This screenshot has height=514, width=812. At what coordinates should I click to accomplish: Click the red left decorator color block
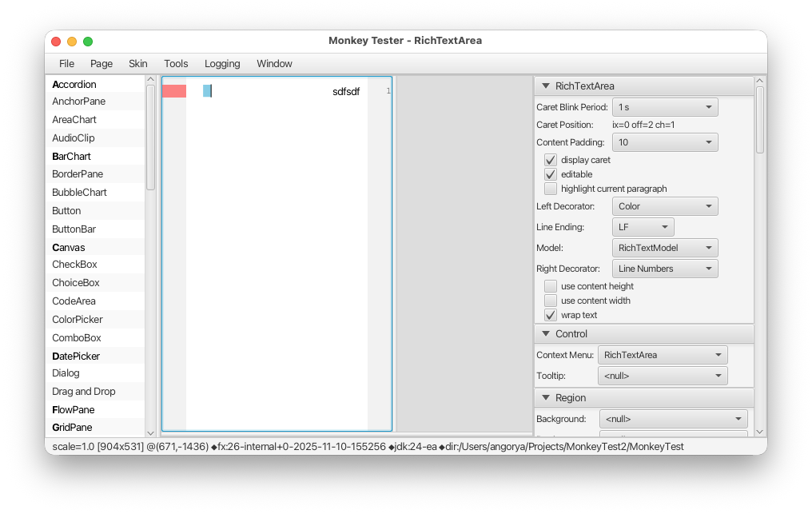pyautogui.click(x=174, y=91)
